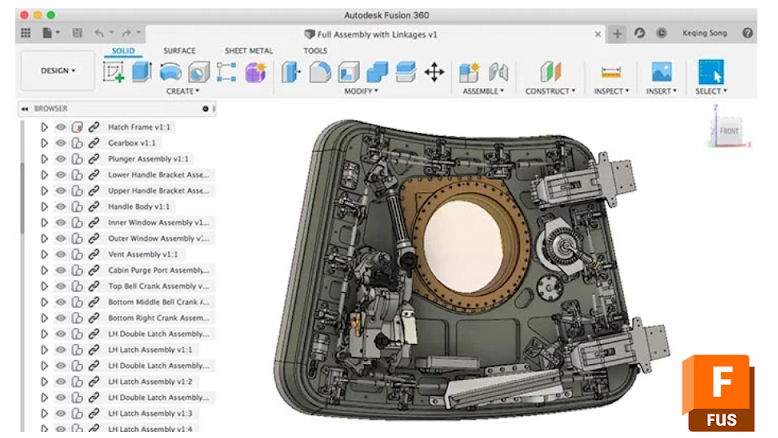Image resolution: width=778 pixels, height=438 pixels.
Task: Expand the Handle Body v1:1 tree item
Action: [44, 206]
